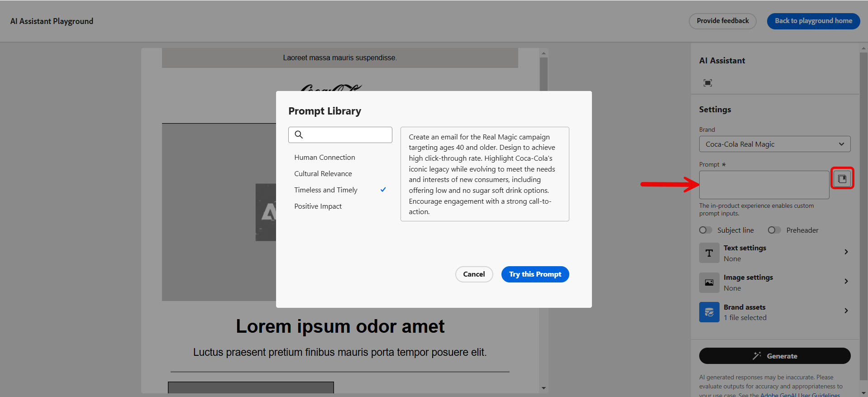
Task: Click the Laoreet massa mauris suspendisse banner
Action: point(340,58)
